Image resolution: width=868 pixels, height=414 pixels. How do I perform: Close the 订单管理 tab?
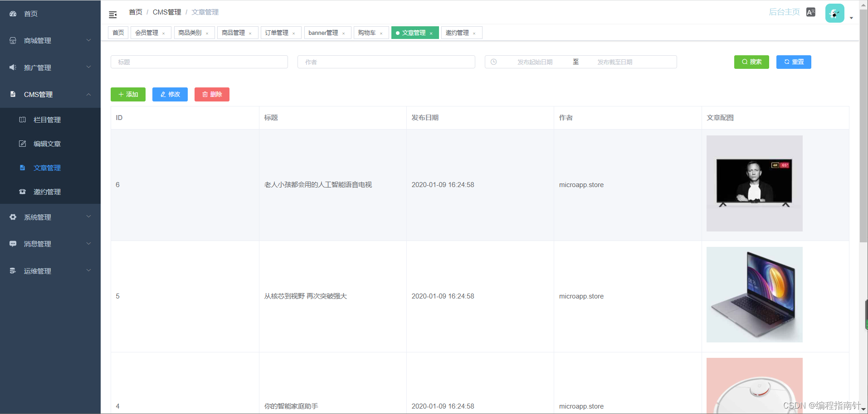pyautogui.click(x=294, y=33)
